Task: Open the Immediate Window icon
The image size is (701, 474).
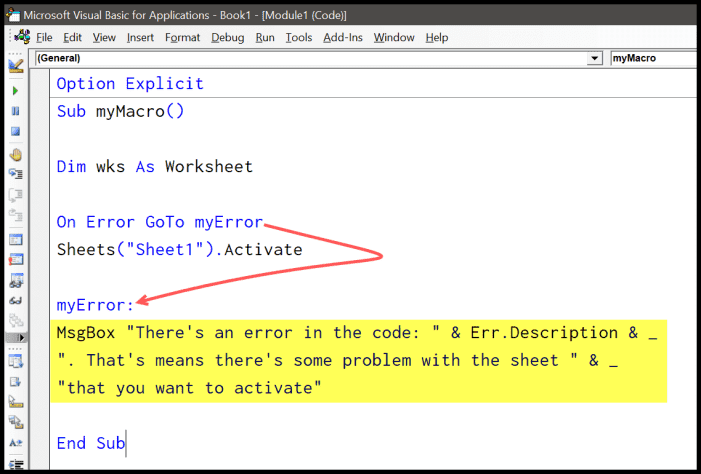Action: pos(16,261)
